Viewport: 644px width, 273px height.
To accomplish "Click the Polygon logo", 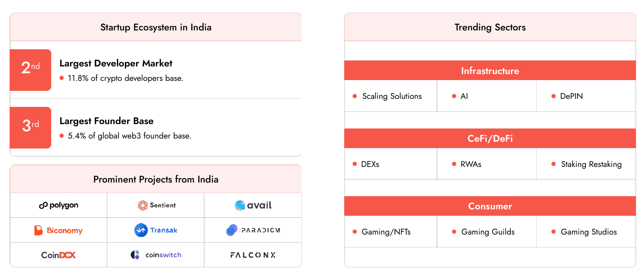I will click(x=59, y=205).
